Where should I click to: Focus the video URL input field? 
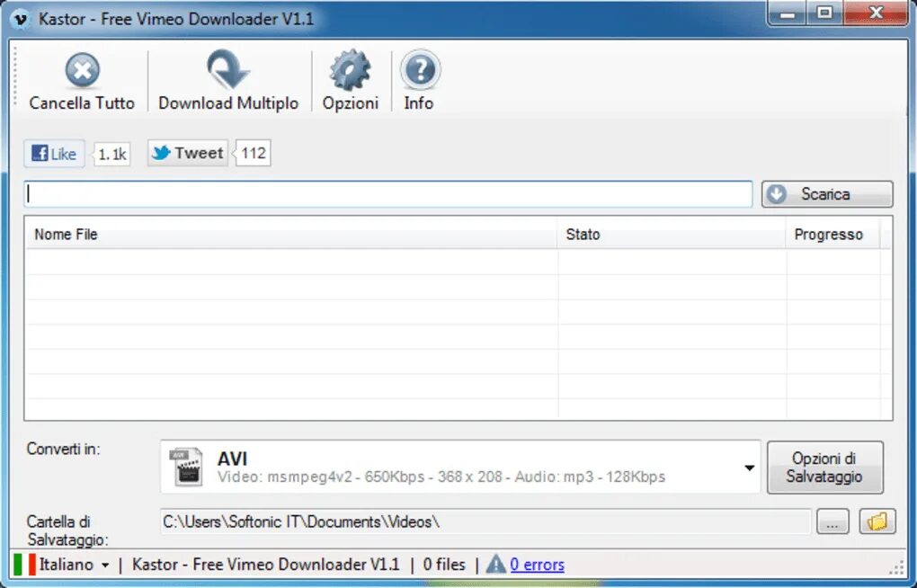pyautogui.click(x=388, y=194)
